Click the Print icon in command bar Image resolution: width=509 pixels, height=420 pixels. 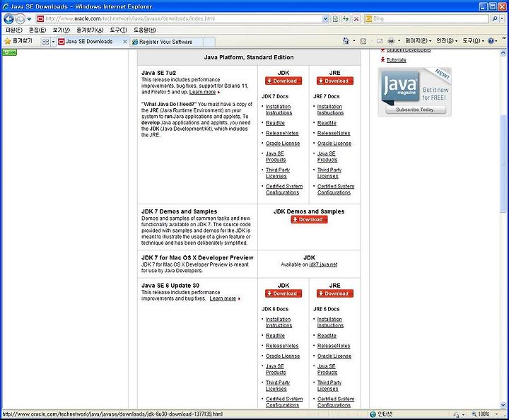391,41
